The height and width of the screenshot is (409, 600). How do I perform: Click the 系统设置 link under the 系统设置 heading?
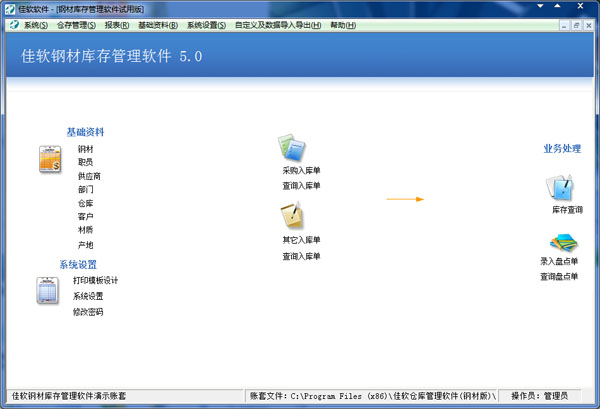click(x=88, y=296)
